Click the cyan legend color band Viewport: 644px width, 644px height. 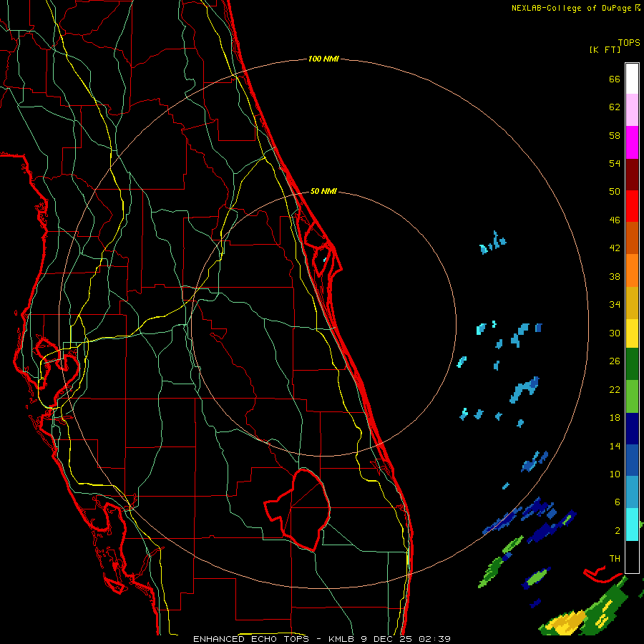[x=632, y=525]
